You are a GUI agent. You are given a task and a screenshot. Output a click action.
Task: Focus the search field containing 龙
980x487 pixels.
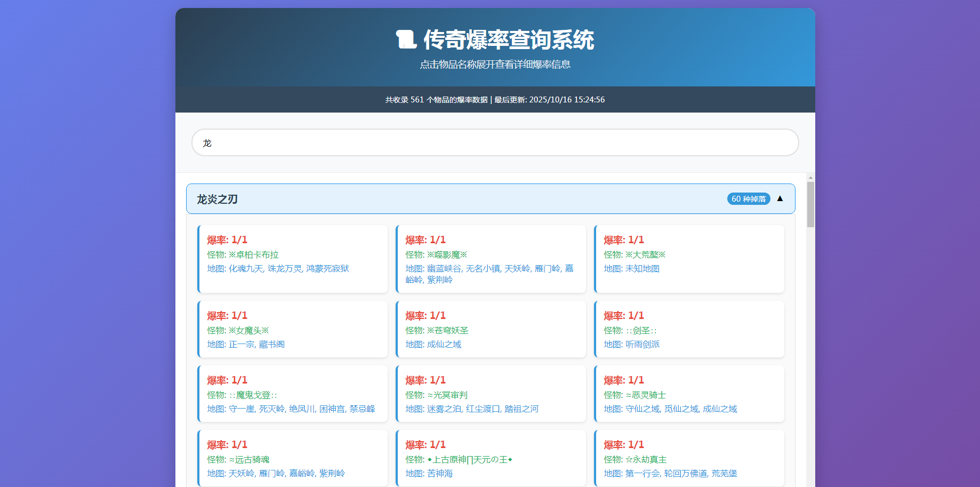(x=495, y=143)
